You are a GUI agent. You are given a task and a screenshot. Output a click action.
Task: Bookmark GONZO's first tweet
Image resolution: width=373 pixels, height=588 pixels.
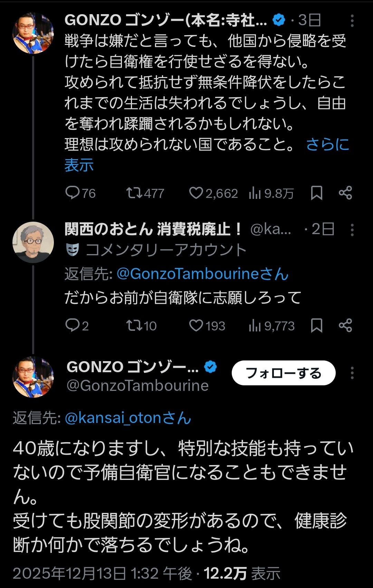[x=316, y=193]
